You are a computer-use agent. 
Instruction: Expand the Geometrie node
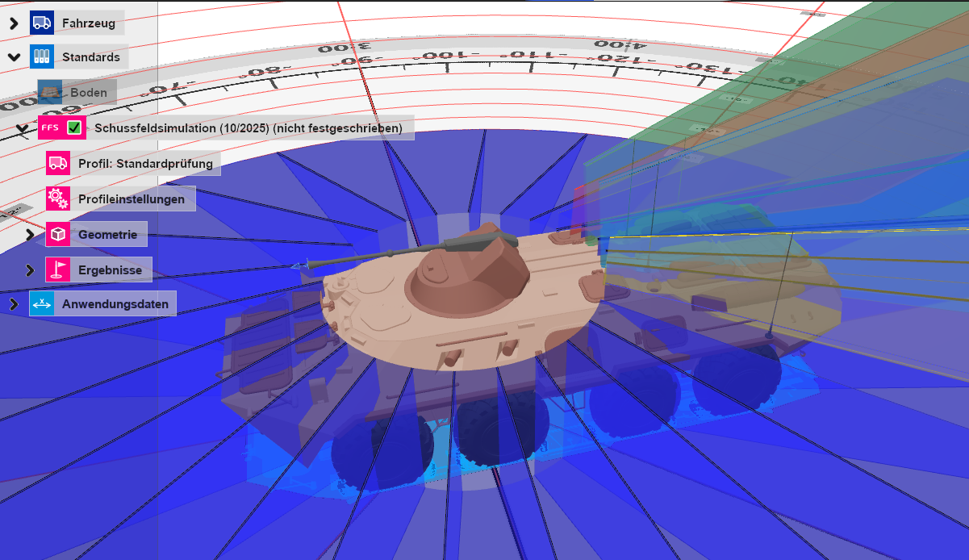point(31,234)
